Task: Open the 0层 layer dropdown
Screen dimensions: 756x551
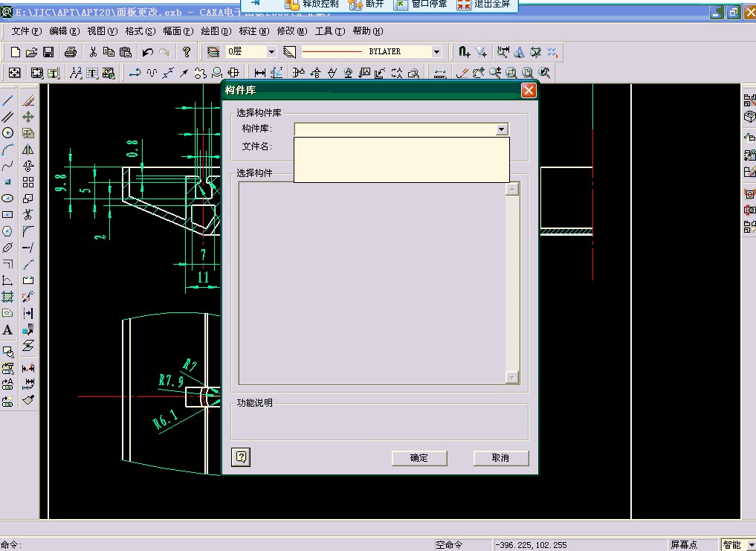Action: click(x=271, y=52)
